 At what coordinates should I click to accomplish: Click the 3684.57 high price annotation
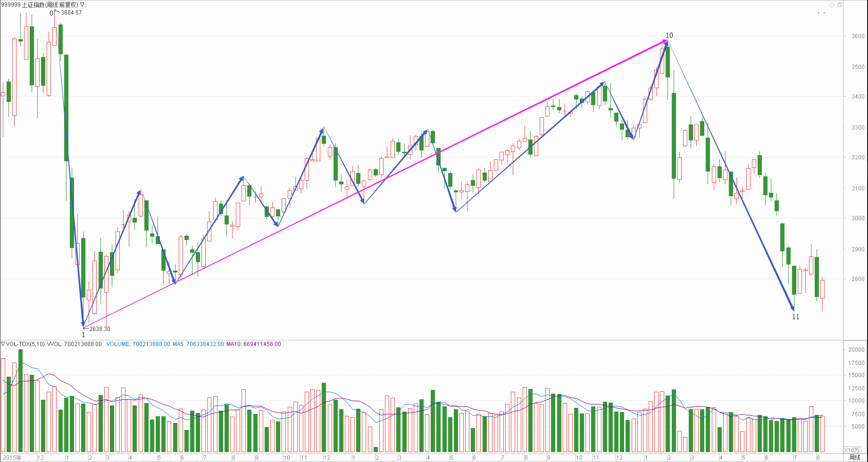(x=71, y=13)
